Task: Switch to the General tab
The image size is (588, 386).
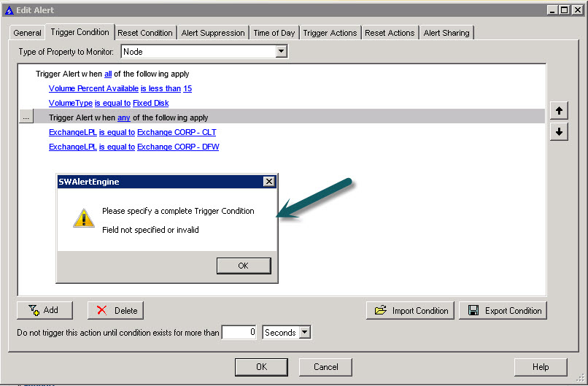Action: tap(27, 33)
